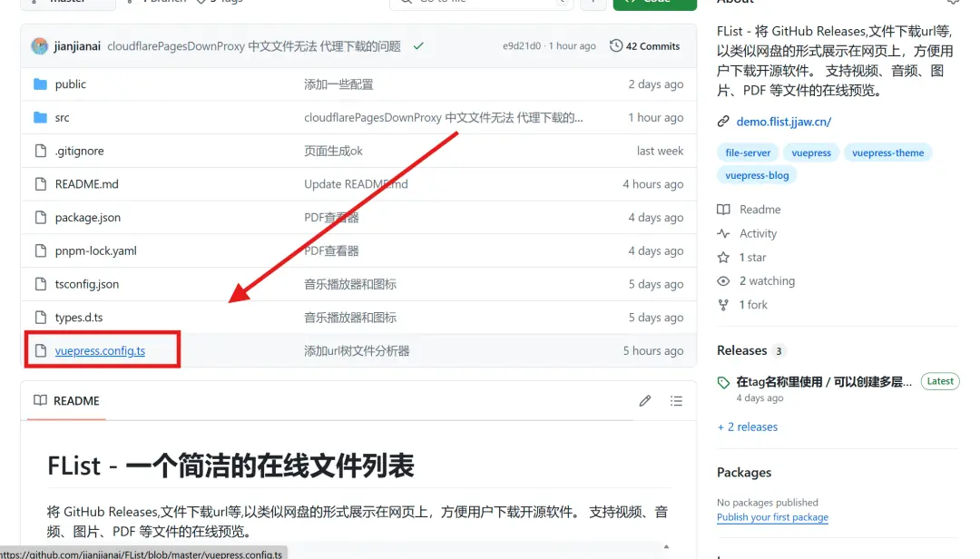Open the README outline list icon
Viewport: 980px width, 559px height.
676,401
